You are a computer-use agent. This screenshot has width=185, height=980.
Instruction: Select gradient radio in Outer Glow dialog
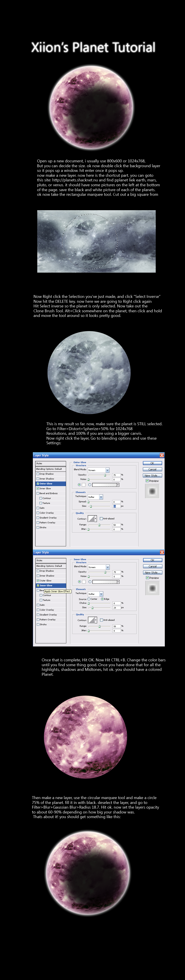click(x=89, y=485)
